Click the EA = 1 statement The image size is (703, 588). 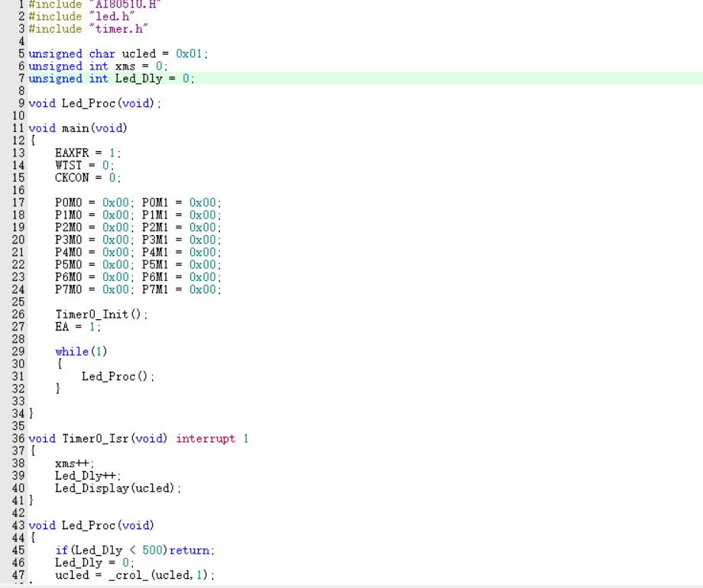tap(78, 327)
